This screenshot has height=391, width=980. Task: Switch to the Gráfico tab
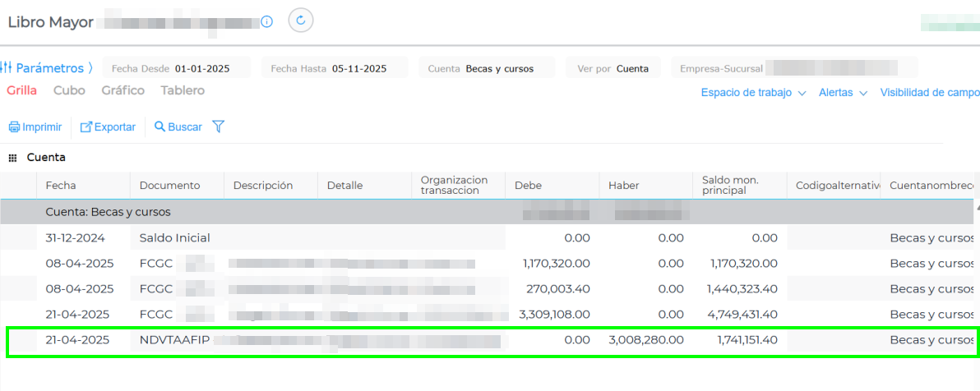[122, 90]
